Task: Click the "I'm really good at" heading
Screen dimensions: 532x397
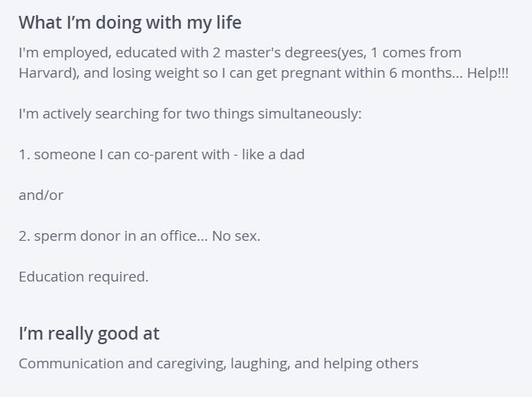Action: 89,334
